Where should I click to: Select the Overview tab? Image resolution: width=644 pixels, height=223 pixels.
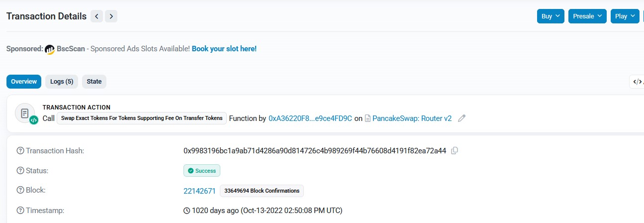[24, 82]
